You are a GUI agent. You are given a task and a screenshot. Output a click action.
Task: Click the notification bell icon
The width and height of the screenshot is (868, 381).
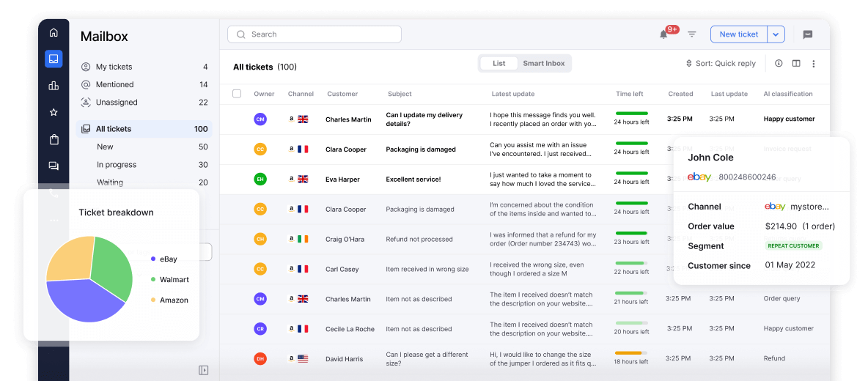click(663, 34)
